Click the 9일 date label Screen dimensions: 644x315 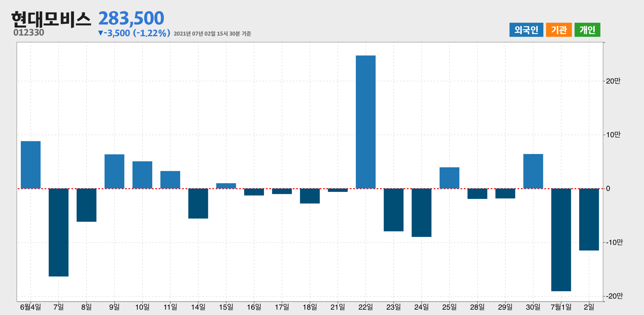pyautogui.click(x=114, y=307)
